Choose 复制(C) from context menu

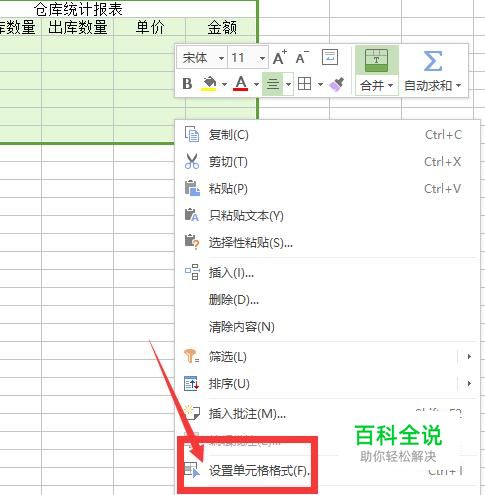[x=327, y=135]
